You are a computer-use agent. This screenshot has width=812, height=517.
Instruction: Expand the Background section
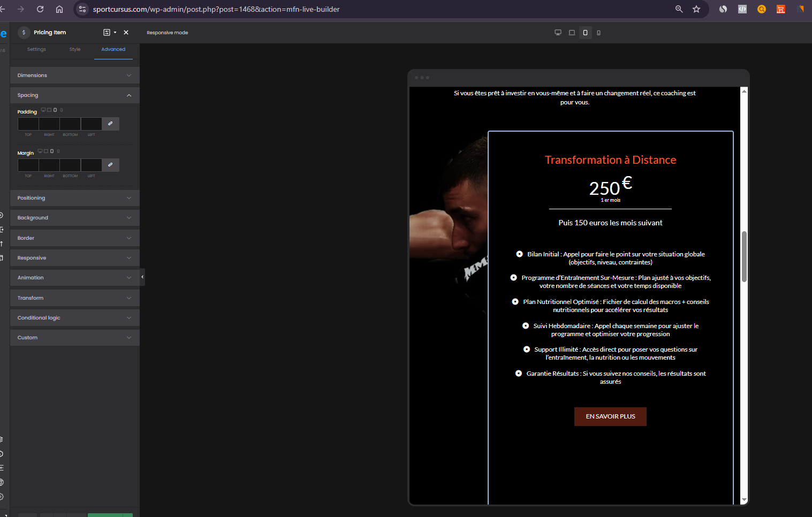(74, 218)
